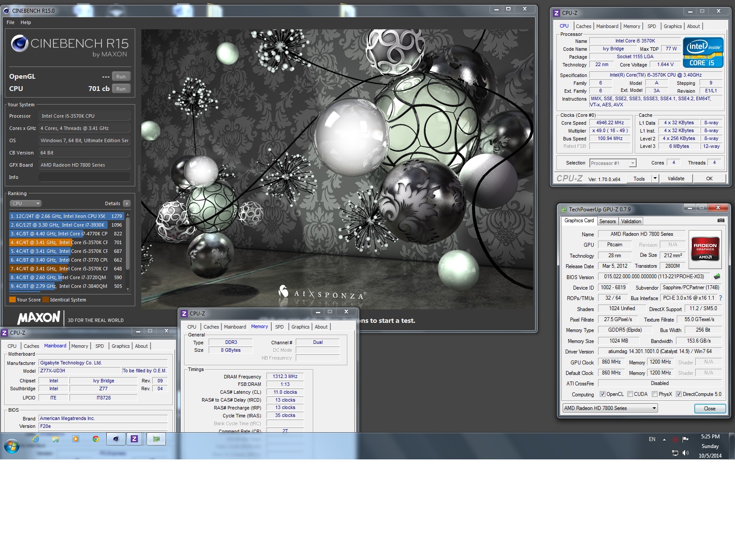Click the CPU-Z Mainboard window title icon
The image size is (735, 560).
(5, 333)
